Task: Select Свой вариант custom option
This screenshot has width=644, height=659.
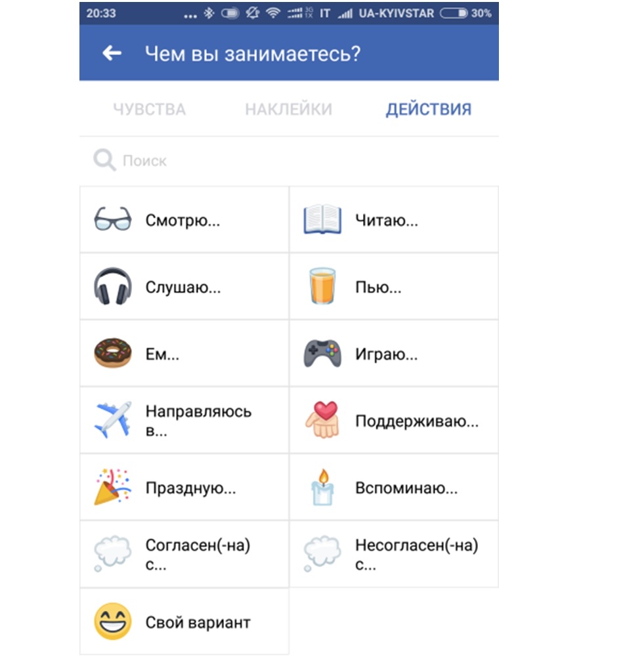Action: point(184,621)
